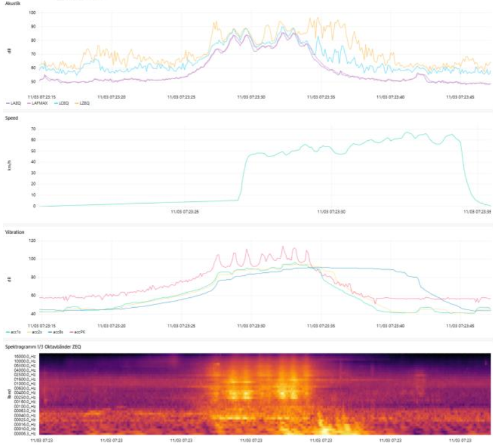
Task: Click the 00006.3_Hz band label
Action: tap(24, 433)
